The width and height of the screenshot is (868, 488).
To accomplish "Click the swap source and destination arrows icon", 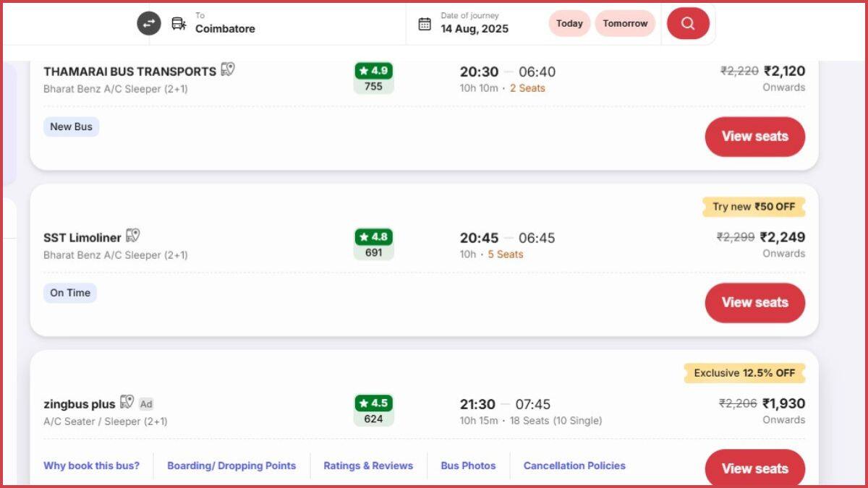I will 148,23.
